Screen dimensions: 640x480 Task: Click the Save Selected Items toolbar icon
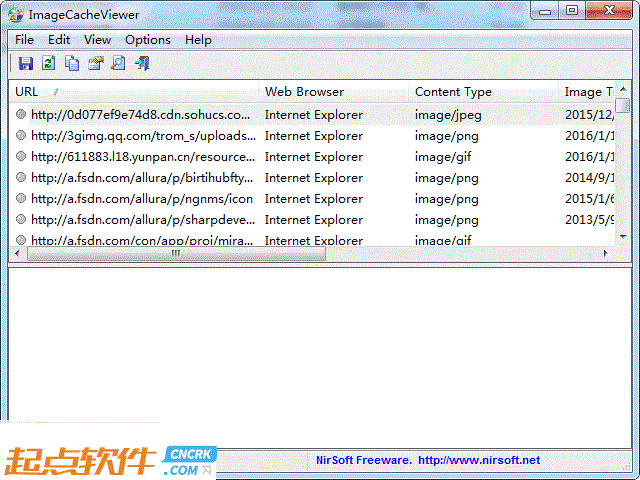point(25,63)
